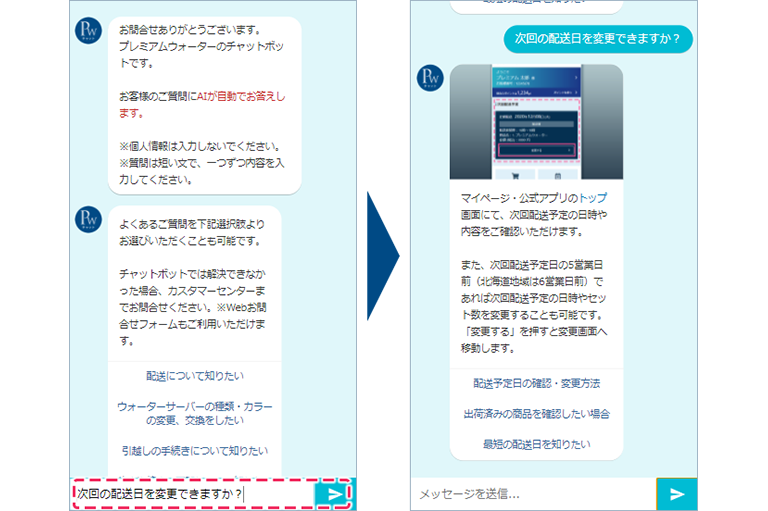Follow the トップ link in the bot reply
The width and height of the screenshot is (768, 511).
(x=593, y=199)
